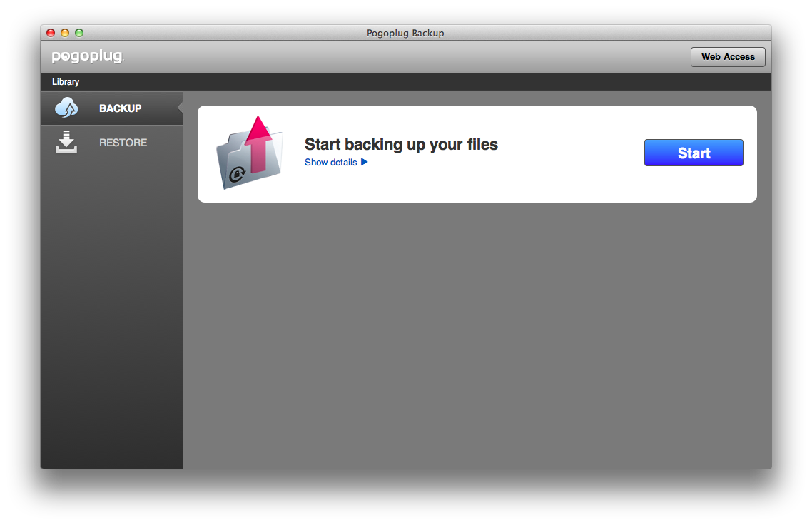
Task: Click the Library header
Action: click(x=66, y=82)
